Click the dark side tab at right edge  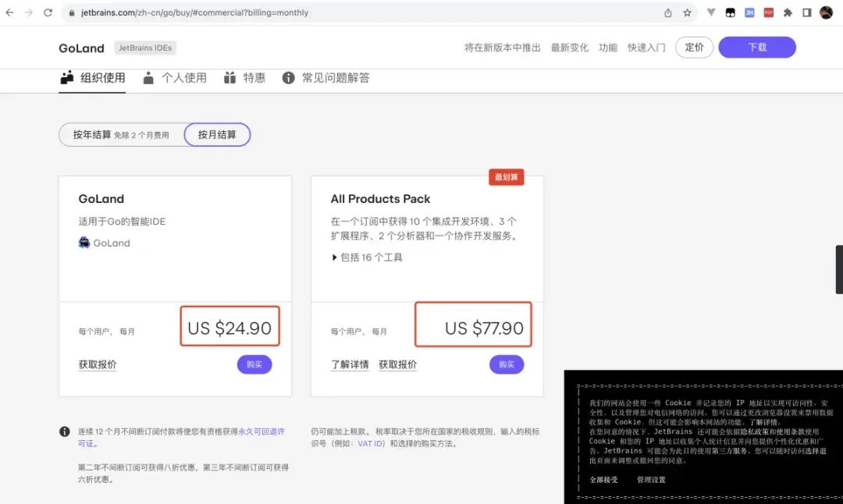coord(839,269)
